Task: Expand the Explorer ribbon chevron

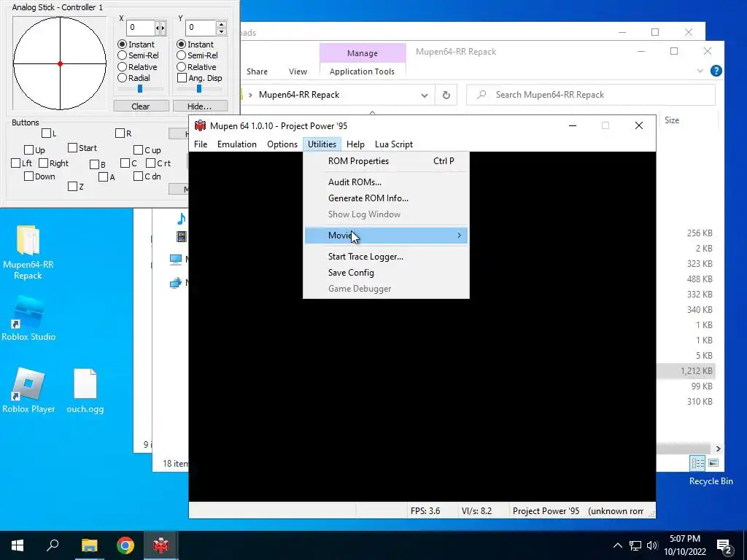Action: point(700,71)
